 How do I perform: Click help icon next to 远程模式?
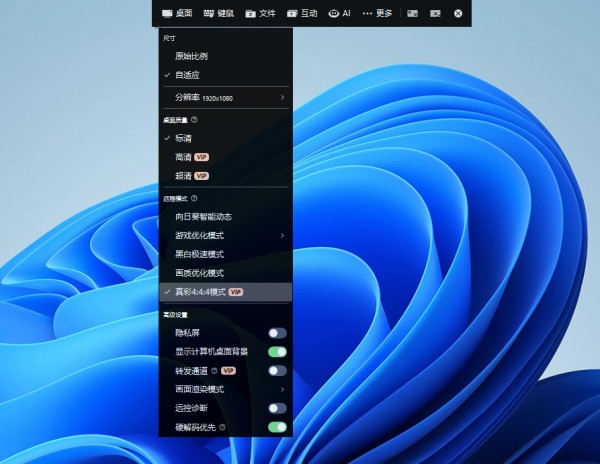[x=194, y=198]
